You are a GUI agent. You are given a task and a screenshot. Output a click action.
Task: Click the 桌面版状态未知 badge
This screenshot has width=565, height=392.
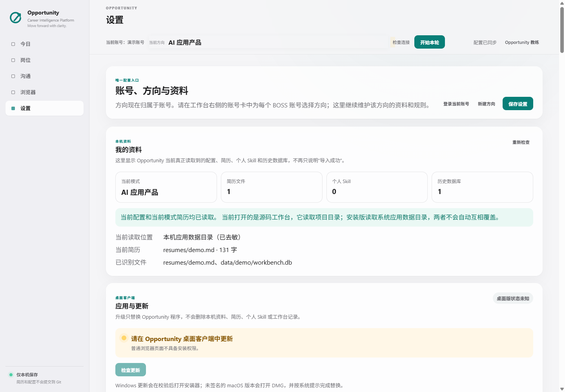pyautogui.click(x=513, y=298)
